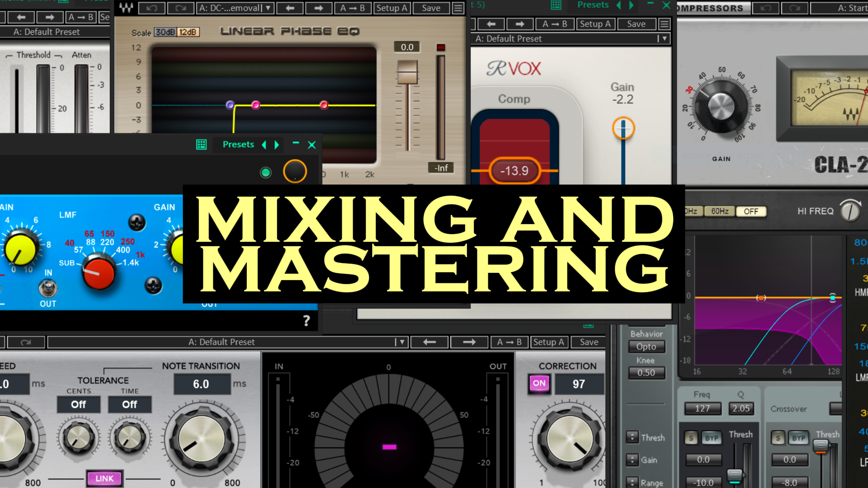Open the Behavior Opto selector
Screen dimensions: 868x488
pos(646,347)
